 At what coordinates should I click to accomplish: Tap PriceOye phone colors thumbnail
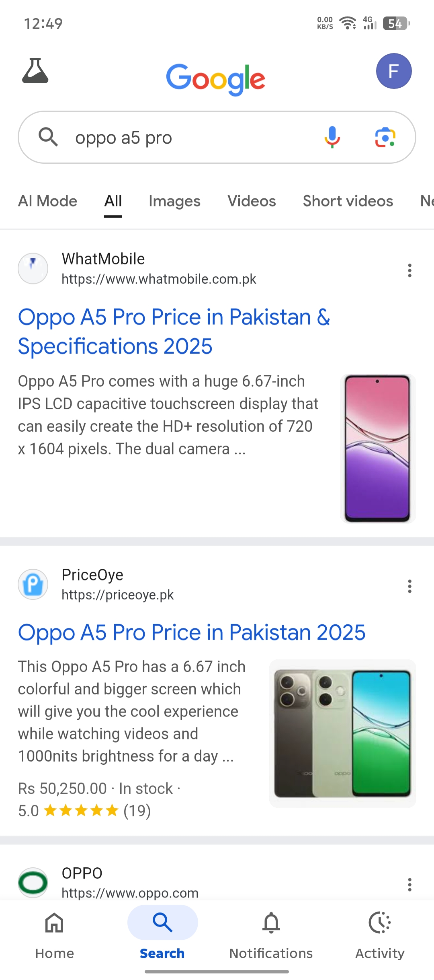tap(343, 733)
